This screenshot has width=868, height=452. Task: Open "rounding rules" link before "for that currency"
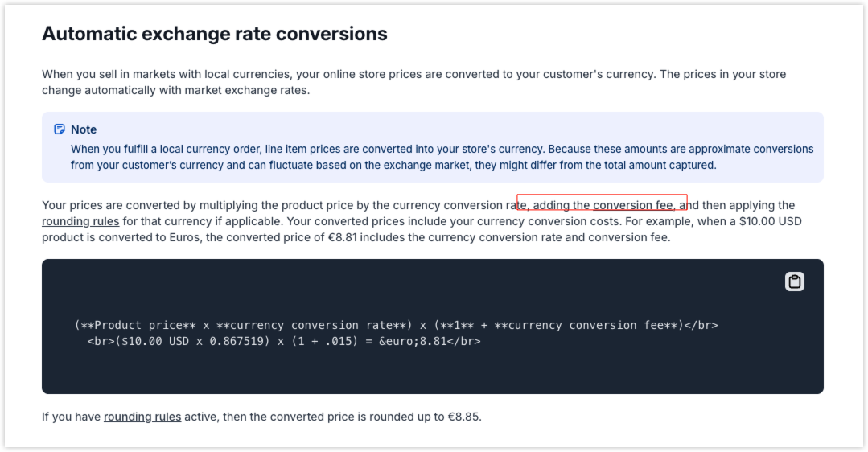[80, 221]
